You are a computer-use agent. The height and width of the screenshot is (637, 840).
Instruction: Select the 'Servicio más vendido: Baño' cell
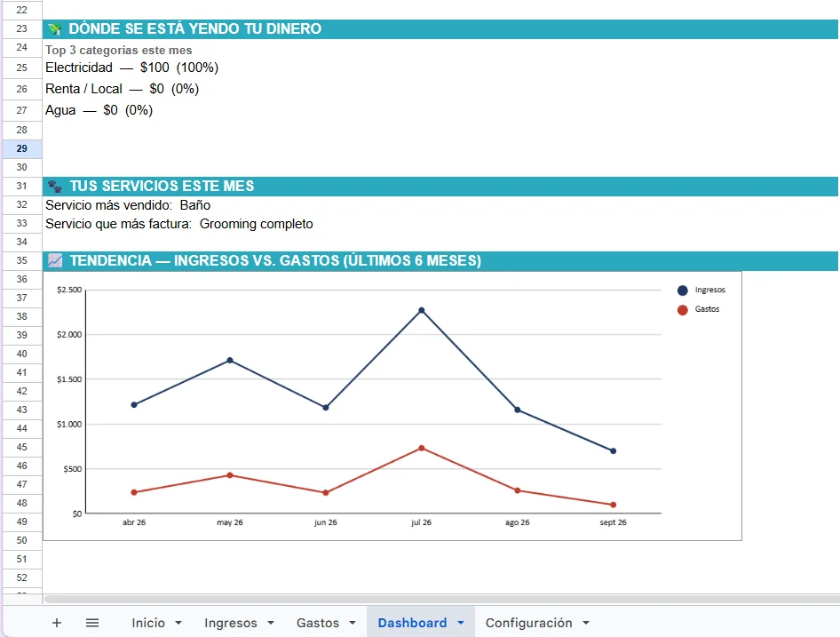tap(128, 205)
